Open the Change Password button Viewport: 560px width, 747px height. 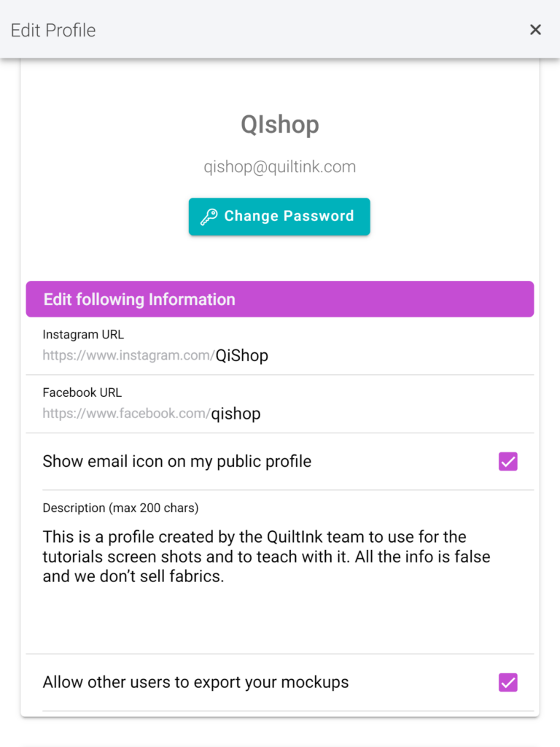pos(279,217)
